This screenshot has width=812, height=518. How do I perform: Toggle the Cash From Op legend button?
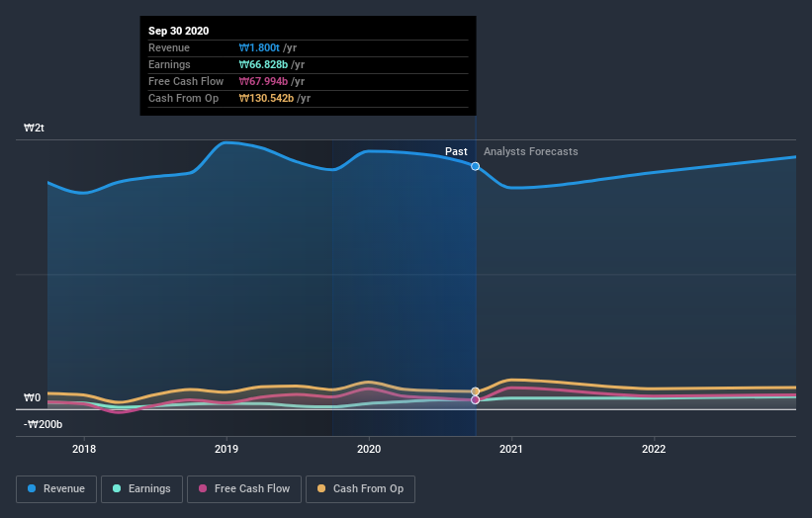pos(360,489)
